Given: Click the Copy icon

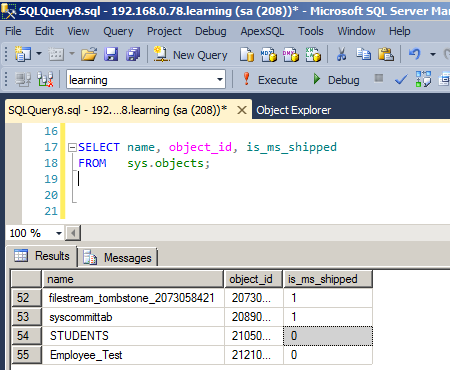Looking at the screenshot, I should coord(363,54).
